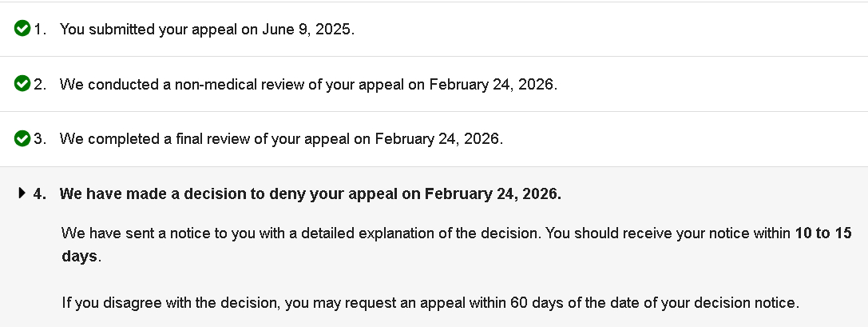
Task: Click 'February 24, 2026' in the final review step
Action: click(438, 139)
